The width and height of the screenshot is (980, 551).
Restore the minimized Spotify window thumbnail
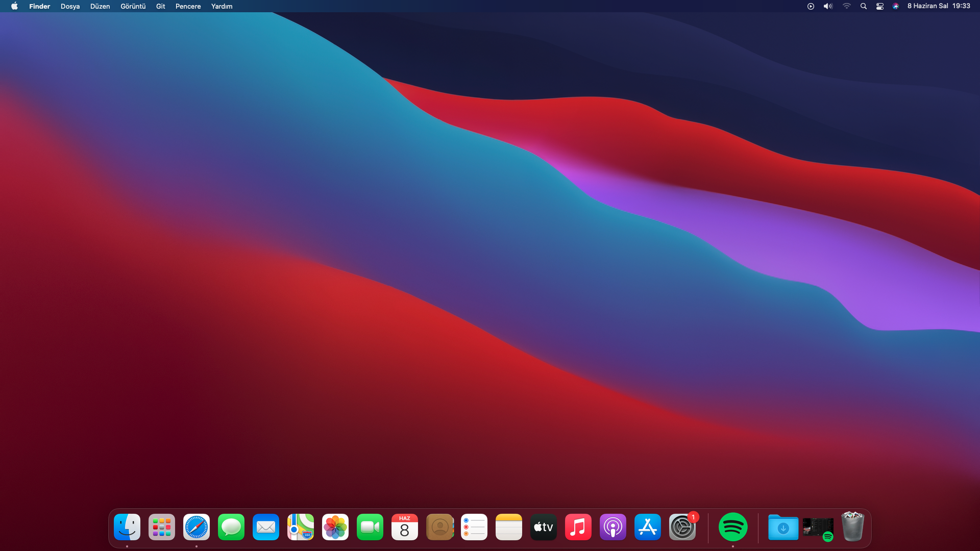(x=818, y=529)
